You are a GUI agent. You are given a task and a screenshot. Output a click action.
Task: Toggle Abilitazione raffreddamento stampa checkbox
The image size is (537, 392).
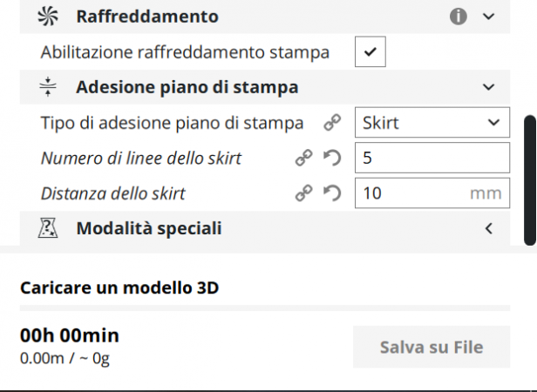370,52
